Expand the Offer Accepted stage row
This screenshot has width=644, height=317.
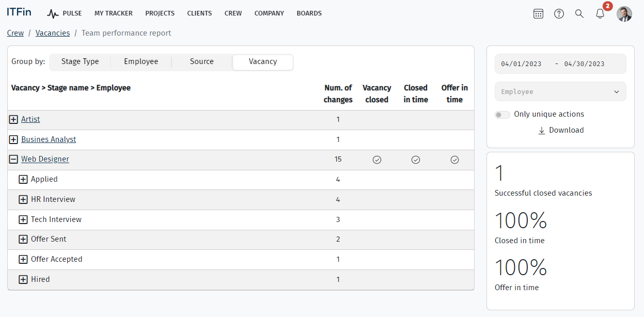23,260
